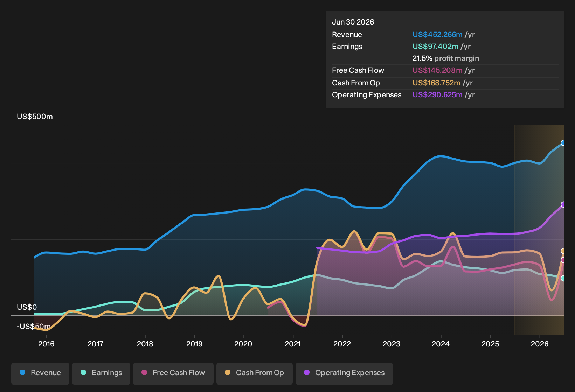Click the 2022 x-axis label

tap(342, 344)
